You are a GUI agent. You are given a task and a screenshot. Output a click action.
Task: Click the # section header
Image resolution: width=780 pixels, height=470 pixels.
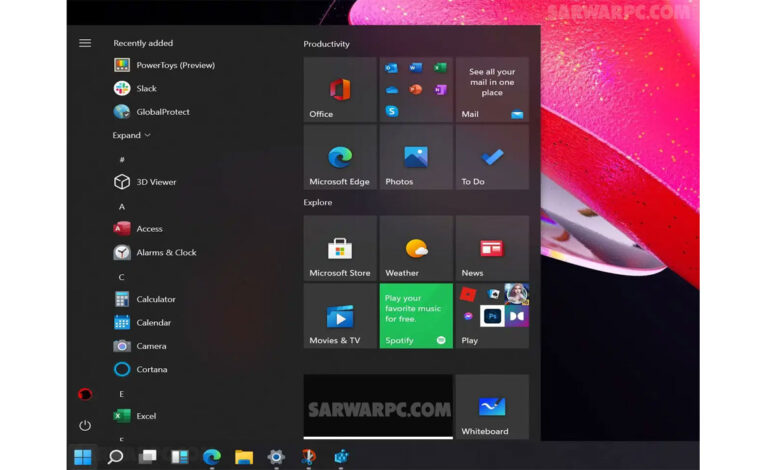(x=121, y=160)
